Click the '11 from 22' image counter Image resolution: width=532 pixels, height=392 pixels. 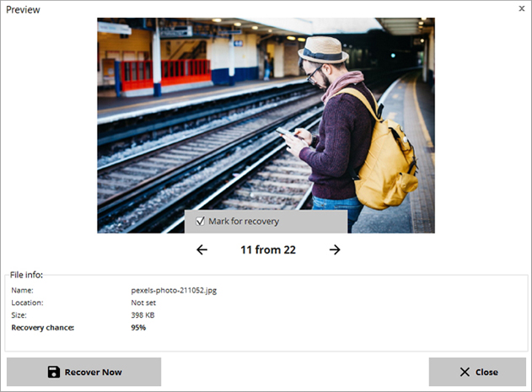point(268,250)
